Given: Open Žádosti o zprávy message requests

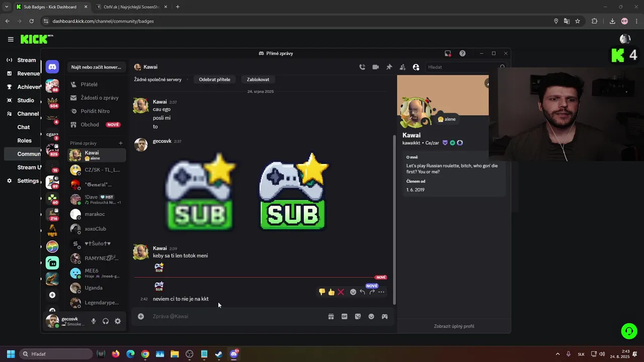Looking at the screenshot, I should click(97, 98).
